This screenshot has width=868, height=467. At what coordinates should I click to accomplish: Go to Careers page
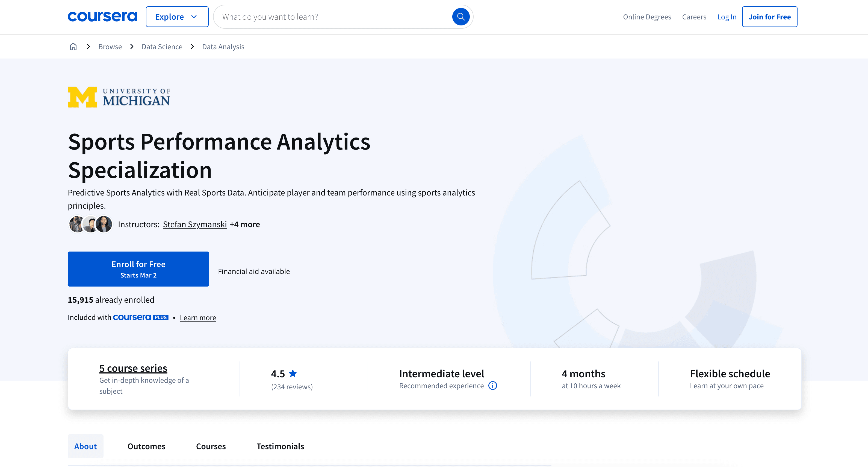[x=694, y=17]
